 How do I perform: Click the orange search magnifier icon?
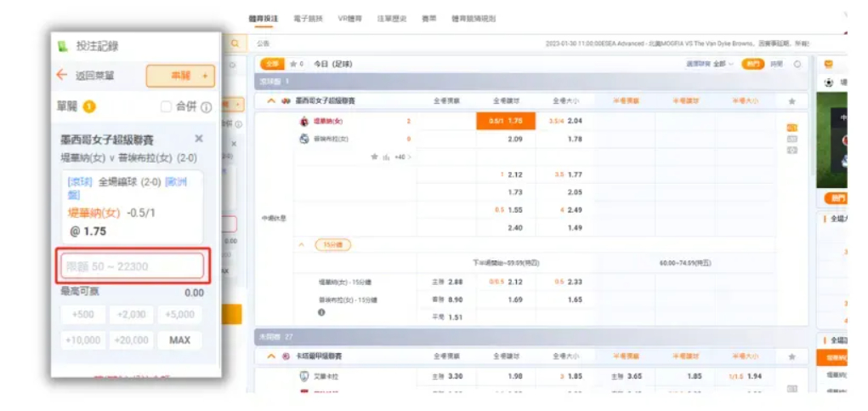(235, 43)
